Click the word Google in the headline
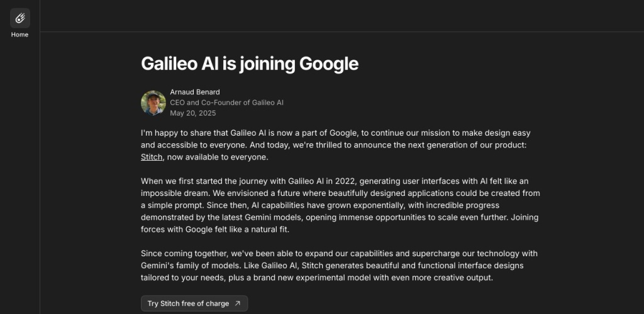Screen dimensions: 644x314 [328, 63]
